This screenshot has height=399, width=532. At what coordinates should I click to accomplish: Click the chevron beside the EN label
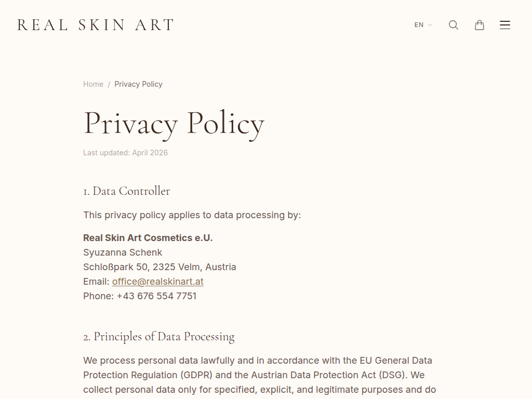430,25
